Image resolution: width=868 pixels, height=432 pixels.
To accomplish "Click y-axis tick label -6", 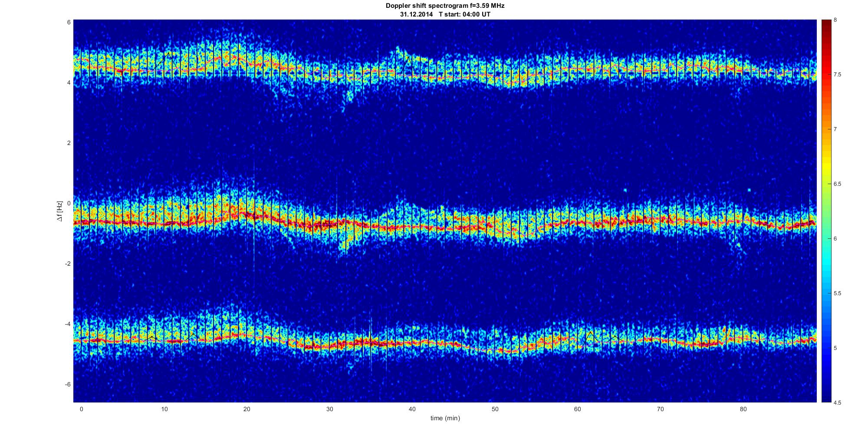I will 68,384.
